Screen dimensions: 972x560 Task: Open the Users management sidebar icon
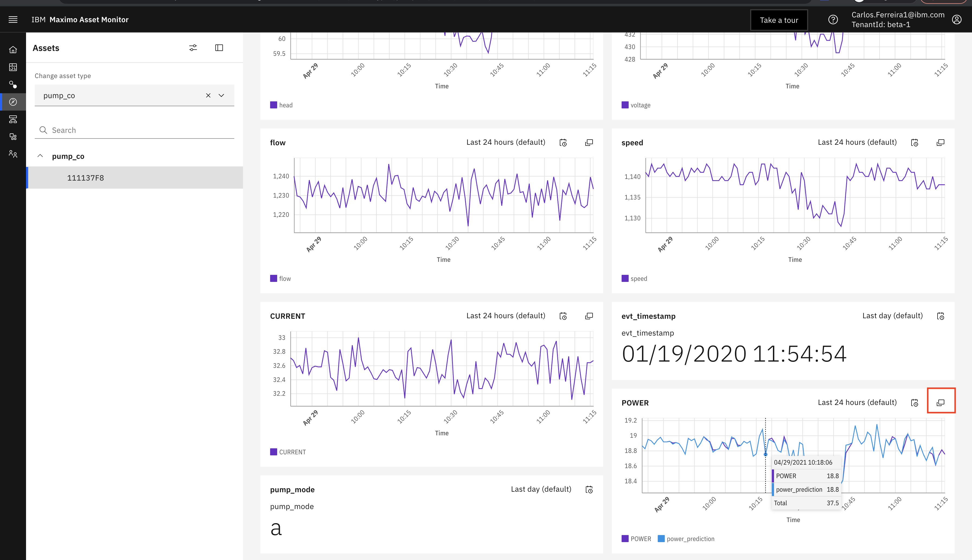pos(13,154)
